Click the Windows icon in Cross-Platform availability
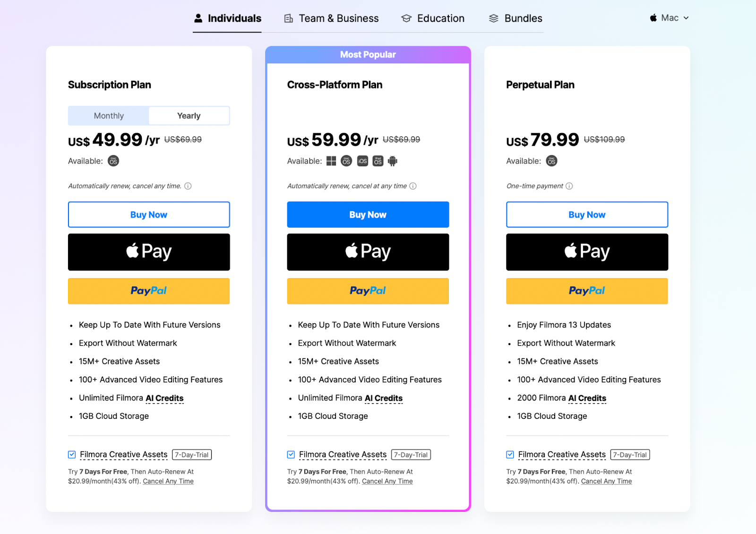This screenshot has height=534, width=756. point(331,161)
